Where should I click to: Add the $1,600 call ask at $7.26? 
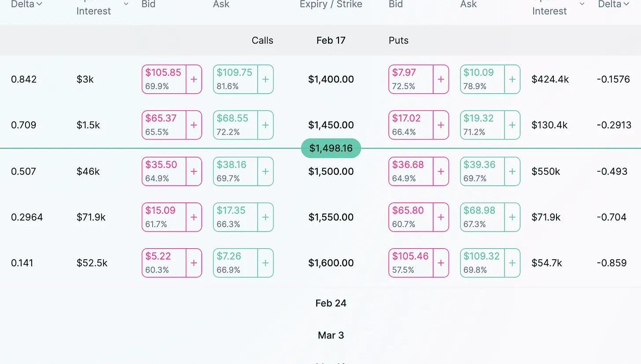coord(265,263)
